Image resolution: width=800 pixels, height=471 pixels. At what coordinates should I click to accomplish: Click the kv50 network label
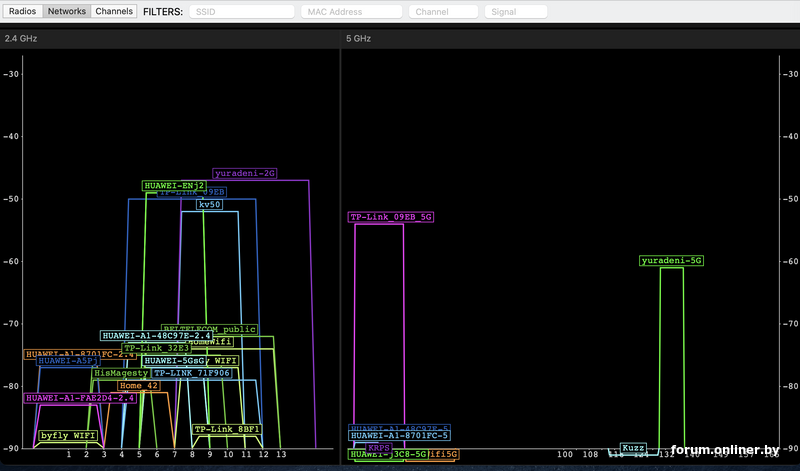tap(209, 205)
